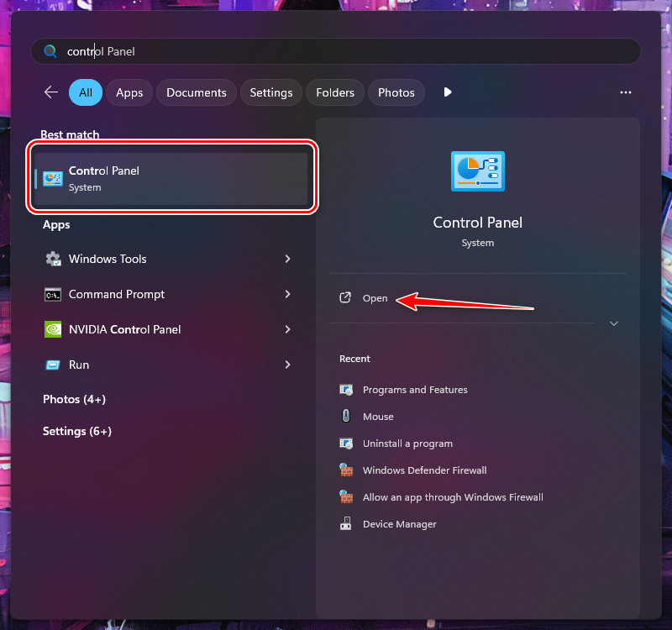Open recent Device Manager
The height and width of the screenshot is (630, 672).
click(400, 524)
